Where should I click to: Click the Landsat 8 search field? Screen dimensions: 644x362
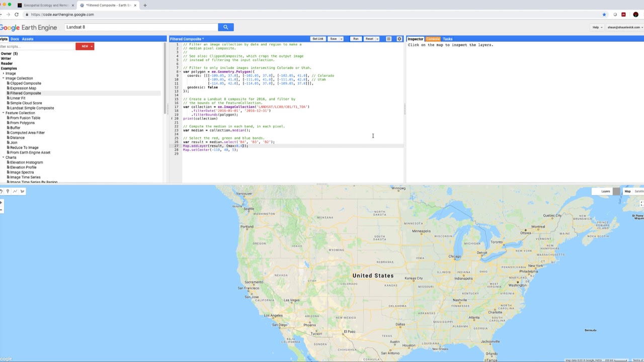[x=141, y=27]
